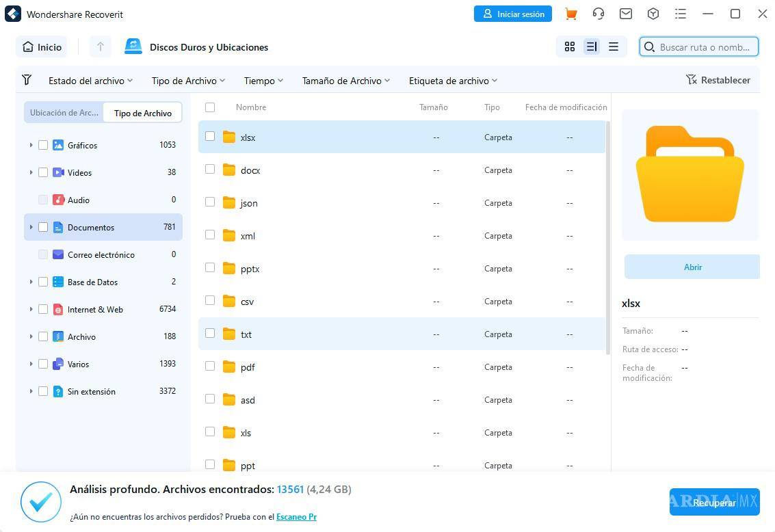Open the Tamaño de Archivo dropdown
Viewport: 775px width, 532px height.
pyautogui.click(x=345, y=80)
